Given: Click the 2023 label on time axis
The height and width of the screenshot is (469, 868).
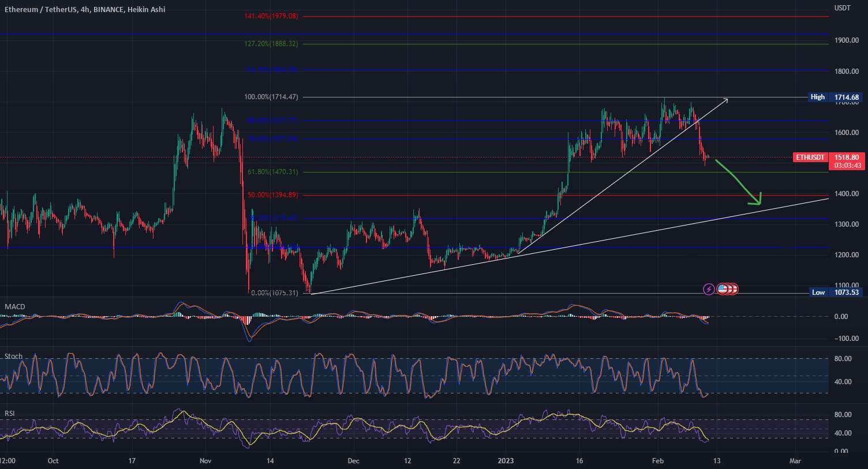Looking at the screenshot, I should [x=506, y=461].
